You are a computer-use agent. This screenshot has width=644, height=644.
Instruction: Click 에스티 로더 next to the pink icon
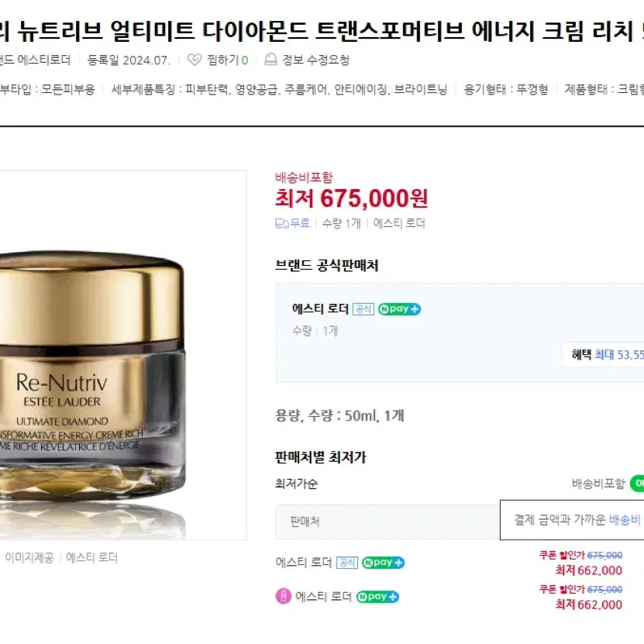[x=323, y=597]
